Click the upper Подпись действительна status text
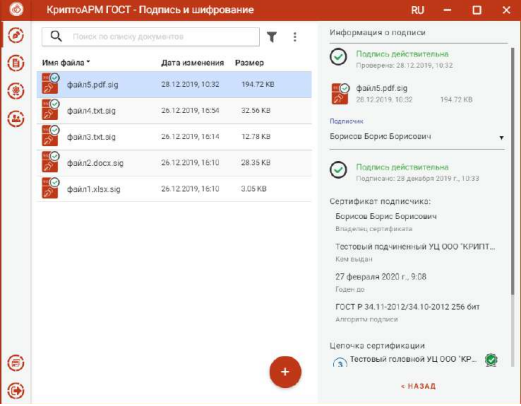This screenshot has width=521, height=406. point(402,54)
